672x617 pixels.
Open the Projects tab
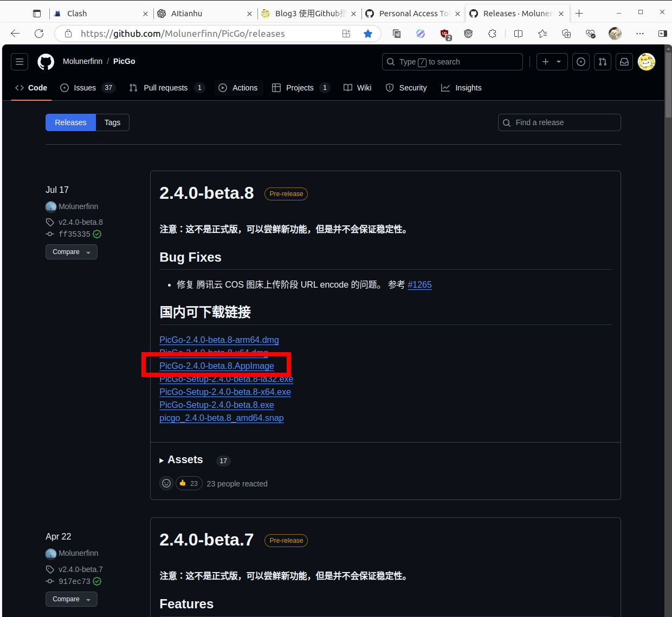point(301,88)
